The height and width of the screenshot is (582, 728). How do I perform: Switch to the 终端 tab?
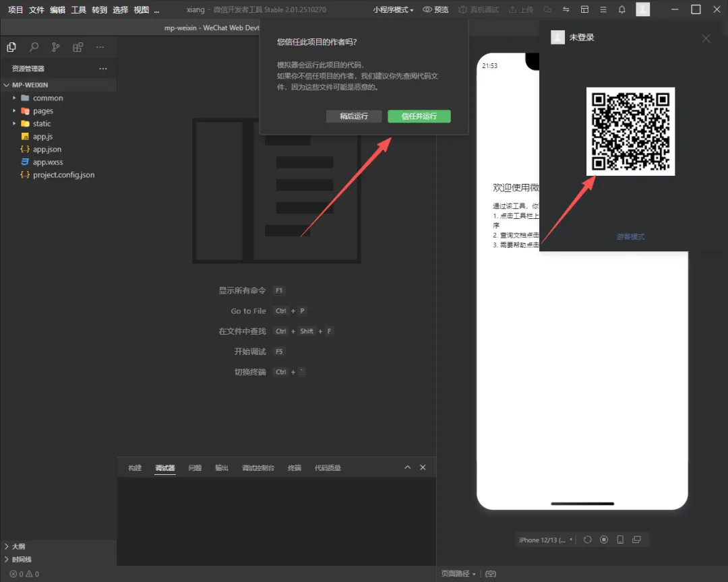click(295, 468)
